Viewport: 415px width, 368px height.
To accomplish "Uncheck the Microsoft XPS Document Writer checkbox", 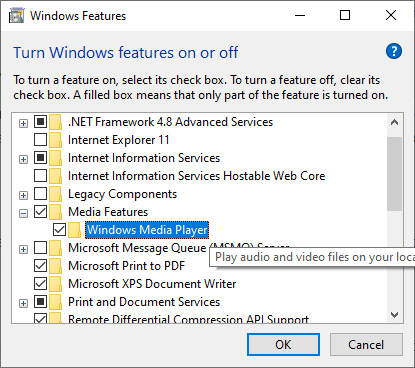I will [x=40, y=284].
